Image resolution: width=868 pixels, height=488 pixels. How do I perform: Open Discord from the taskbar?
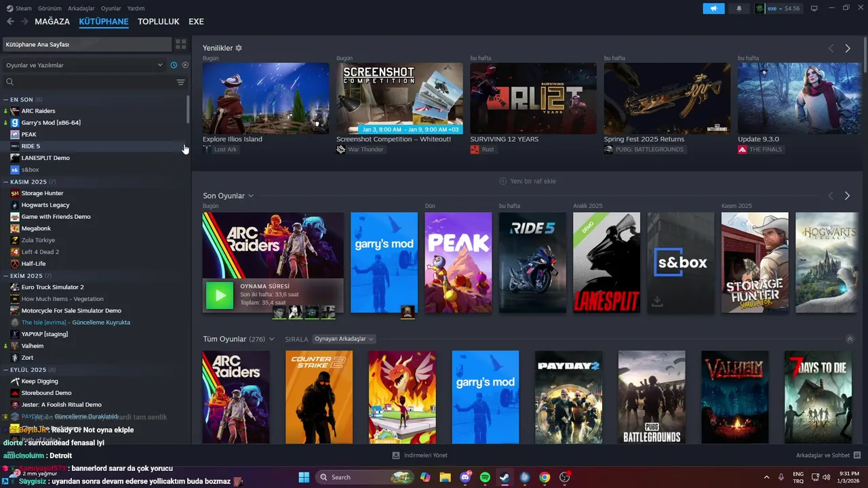pos(465,477)
